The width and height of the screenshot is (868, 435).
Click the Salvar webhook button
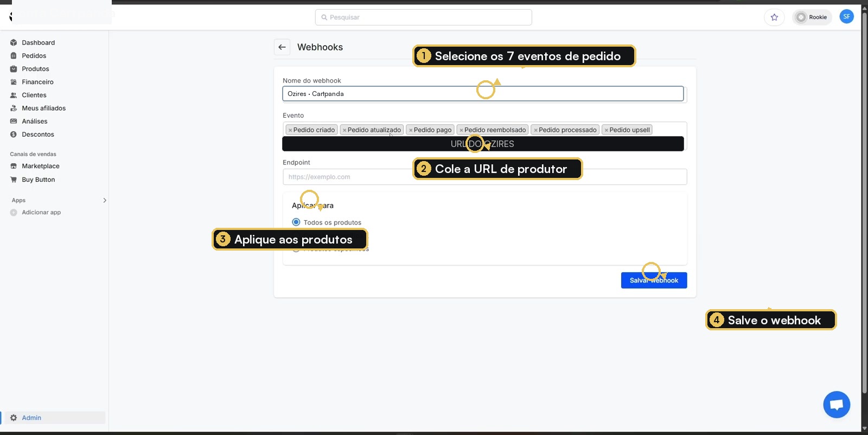point(654,280)
